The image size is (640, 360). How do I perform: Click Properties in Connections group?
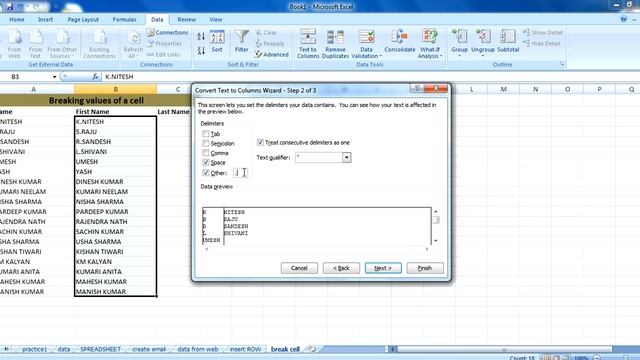click(165, 43)
